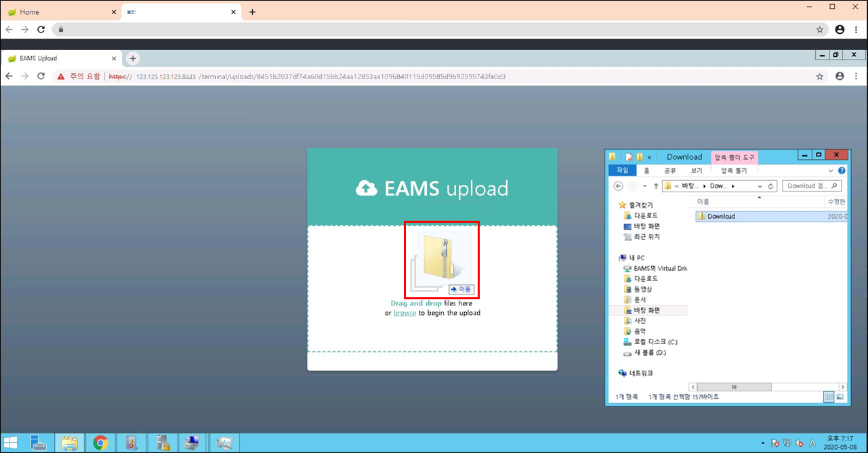Open Explorer help question mark
This screenshot has width=868, height=453.
842,171
